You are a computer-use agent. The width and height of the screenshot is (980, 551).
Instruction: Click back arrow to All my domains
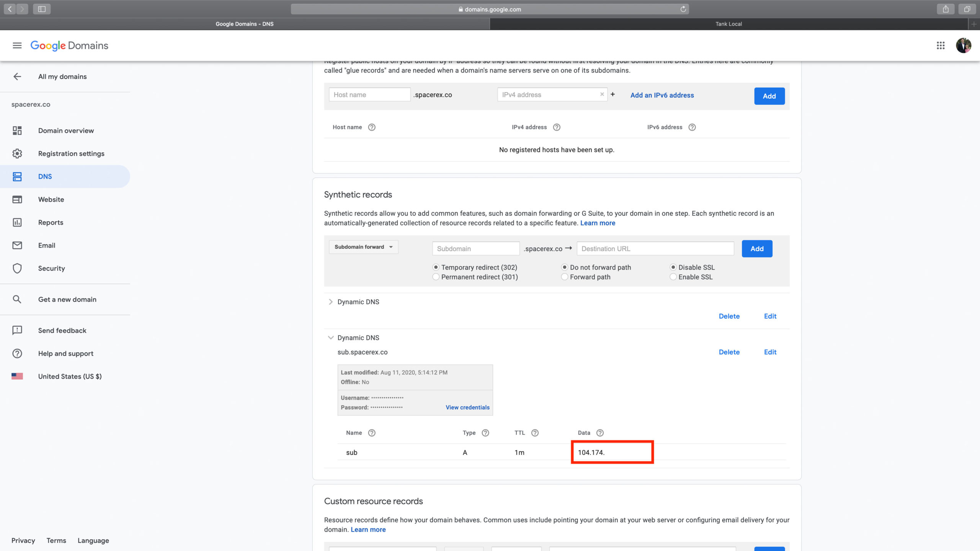[17, 77]
